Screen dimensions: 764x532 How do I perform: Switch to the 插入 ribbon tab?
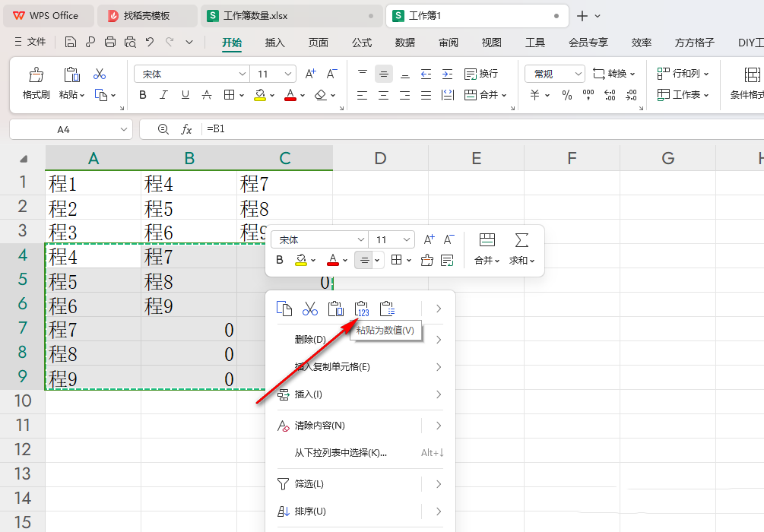[x=274, y=43]
